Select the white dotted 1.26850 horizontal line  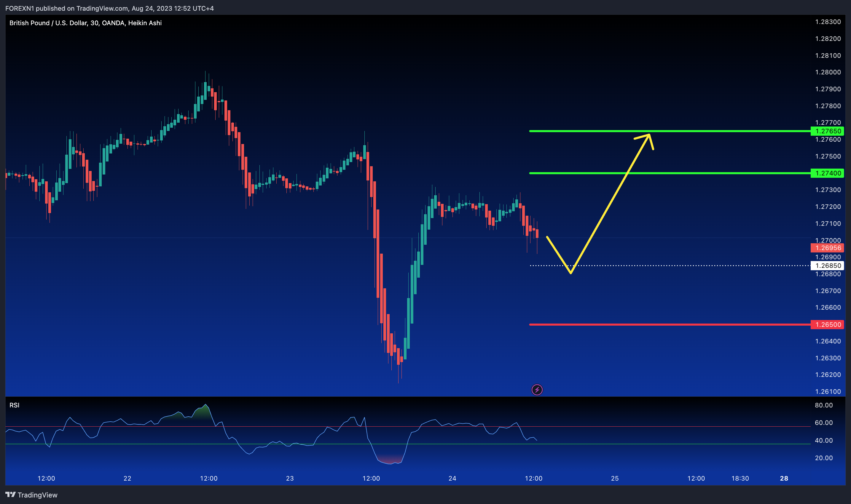coord(670,265)
